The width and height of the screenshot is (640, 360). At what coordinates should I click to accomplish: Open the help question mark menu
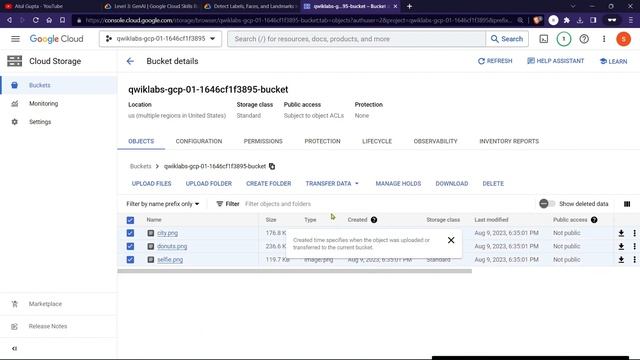coord(584,39)
